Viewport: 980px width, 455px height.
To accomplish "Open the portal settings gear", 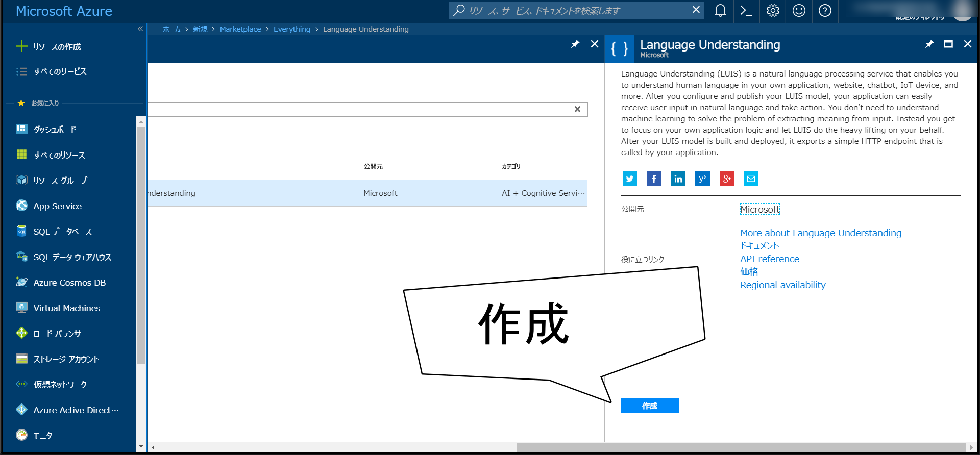I will click(x=773, y=11).
